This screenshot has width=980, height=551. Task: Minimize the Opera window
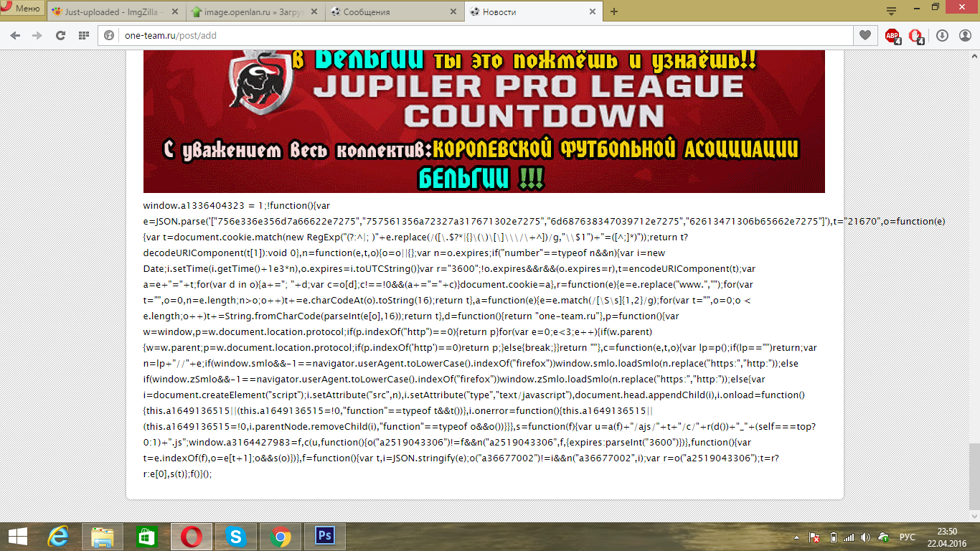click(x=915, y=6)
